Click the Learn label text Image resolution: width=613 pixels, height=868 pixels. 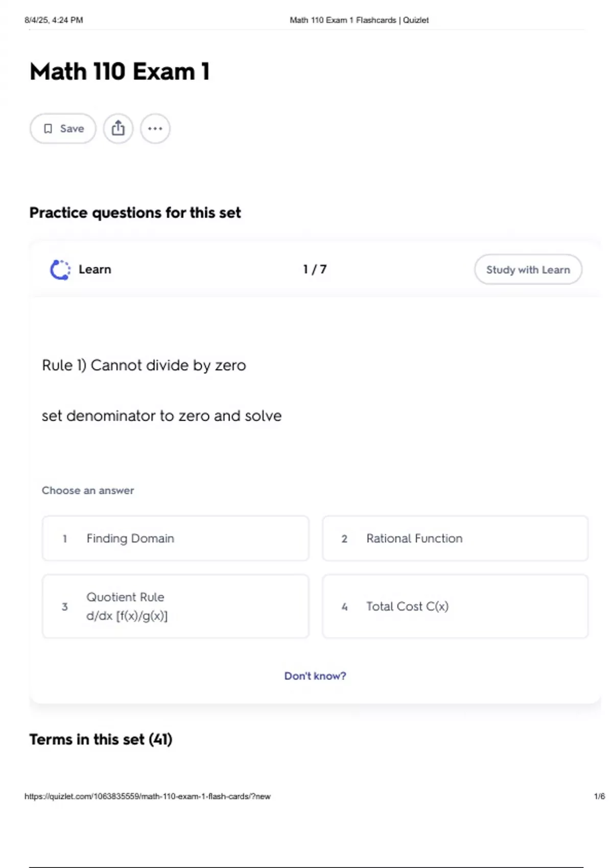point(95,269)
